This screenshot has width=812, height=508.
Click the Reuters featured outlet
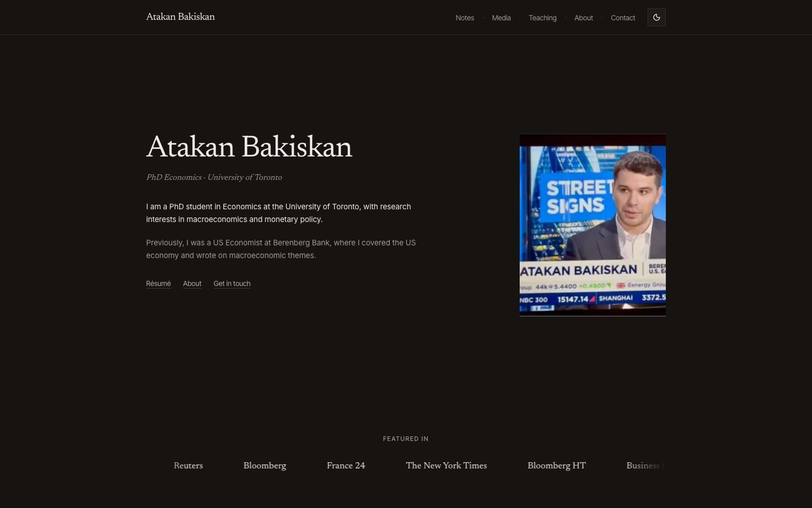coord(188,465)
